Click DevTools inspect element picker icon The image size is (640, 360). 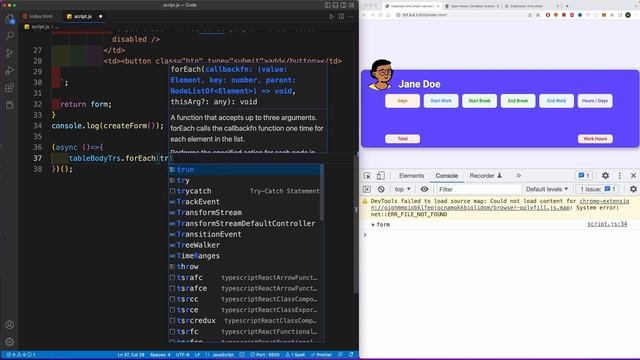tap(367, 176)
